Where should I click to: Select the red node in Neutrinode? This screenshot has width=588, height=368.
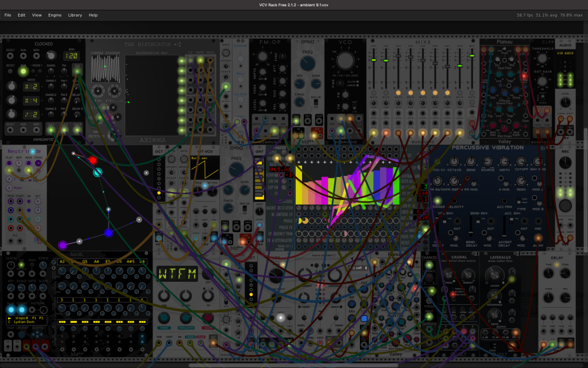pos(92,160)
